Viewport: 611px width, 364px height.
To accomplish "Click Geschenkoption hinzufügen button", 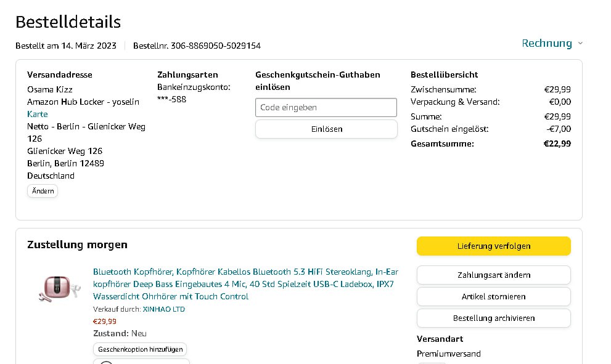I will [140, 349].
